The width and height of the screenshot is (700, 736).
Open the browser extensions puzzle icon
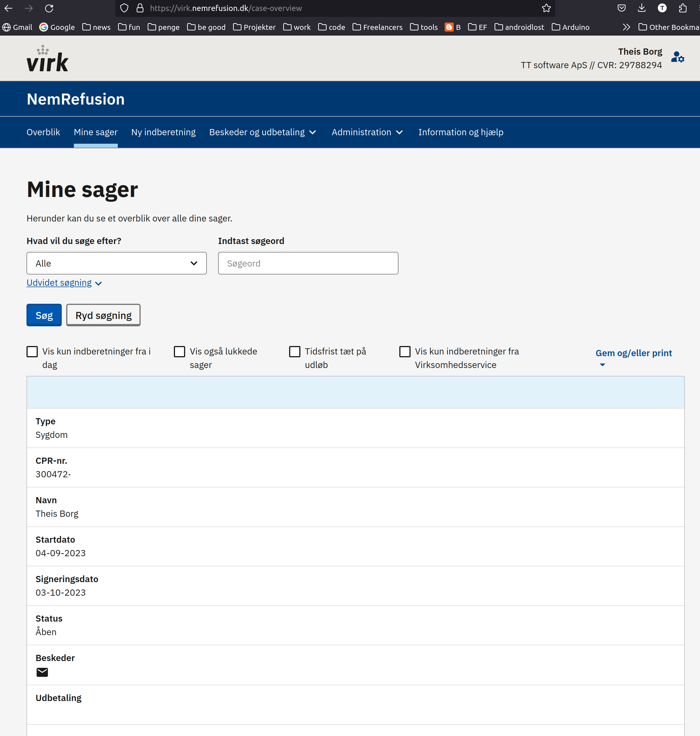(683, 8)
